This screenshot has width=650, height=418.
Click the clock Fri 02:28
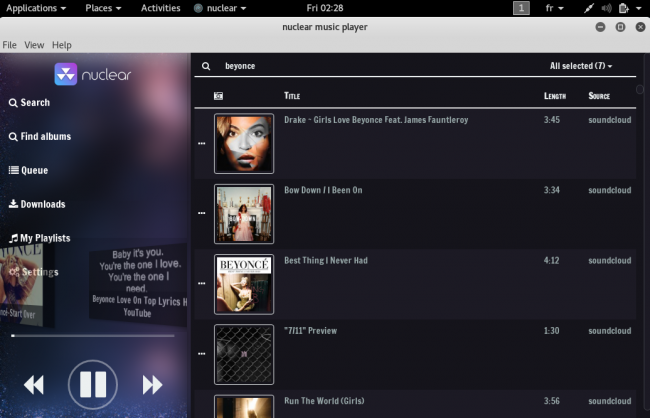[x=325, y=8]
